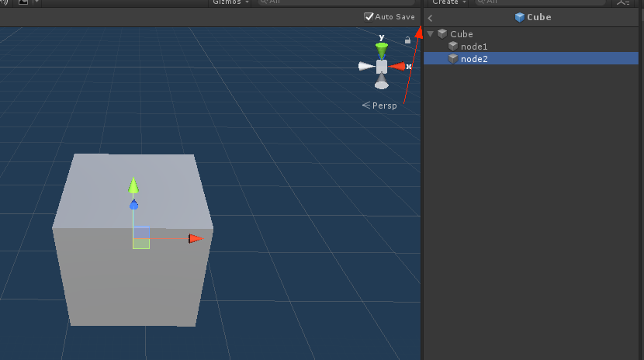Click the green Y-axis cone on scene gizmo
This screenshot has width=644, height=360.
tap(381, 50)
